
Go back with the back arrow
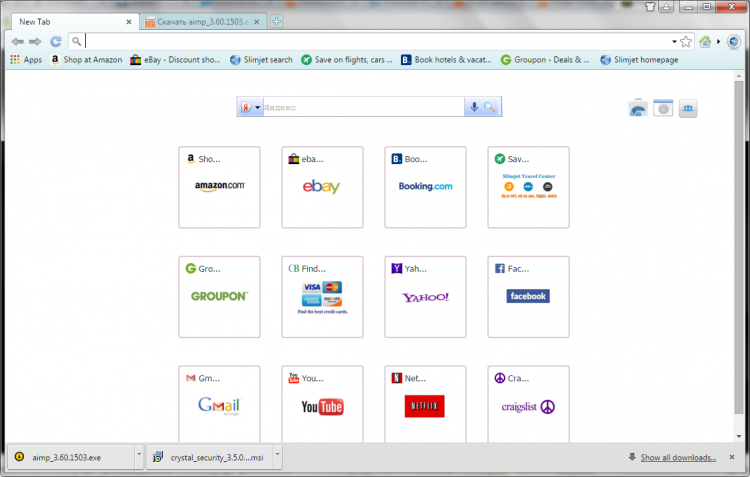click(x=18, y=42)
